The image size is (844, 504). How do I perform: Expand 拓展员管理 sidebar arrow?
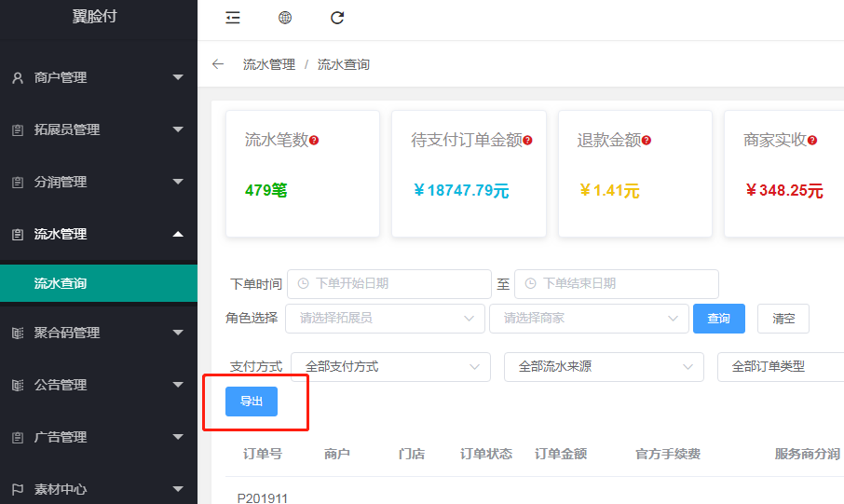(x=178, y=129)
